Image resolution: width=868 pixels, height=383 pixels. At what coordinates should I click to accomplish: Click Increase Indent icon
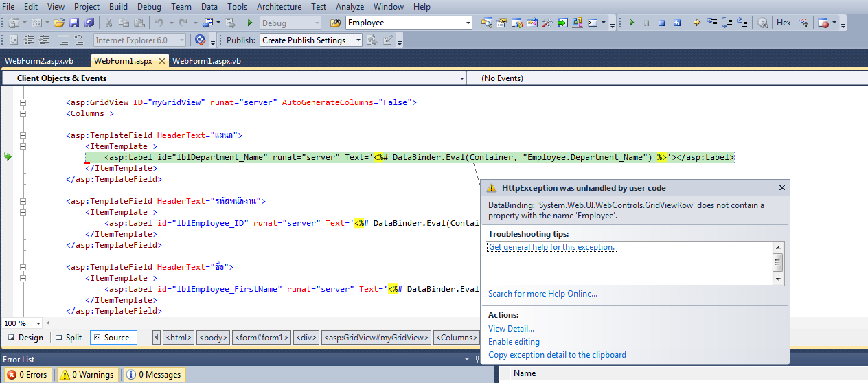[x=43, y=40]
